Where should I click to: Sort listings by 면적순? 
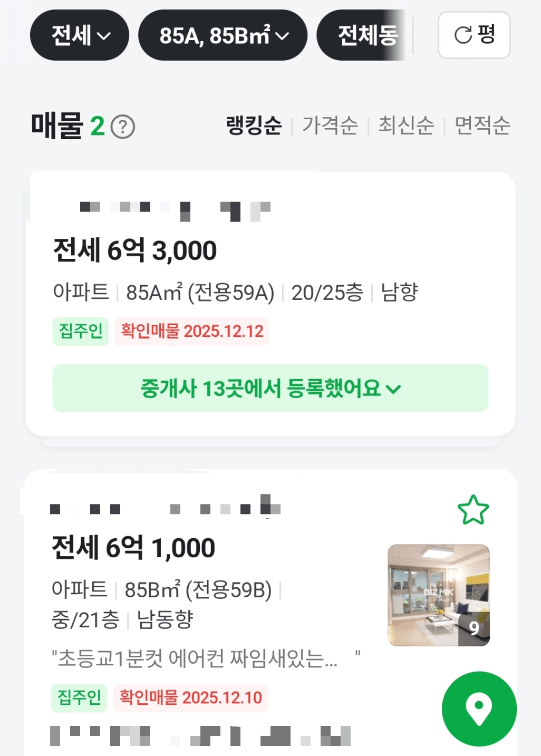pos(482,125)
